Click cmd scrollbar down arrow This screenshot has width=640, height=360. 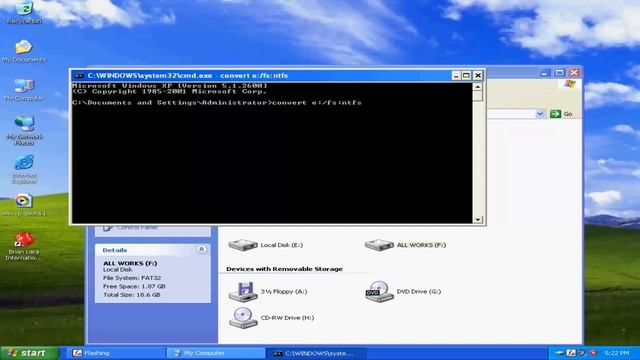point(478,220)
